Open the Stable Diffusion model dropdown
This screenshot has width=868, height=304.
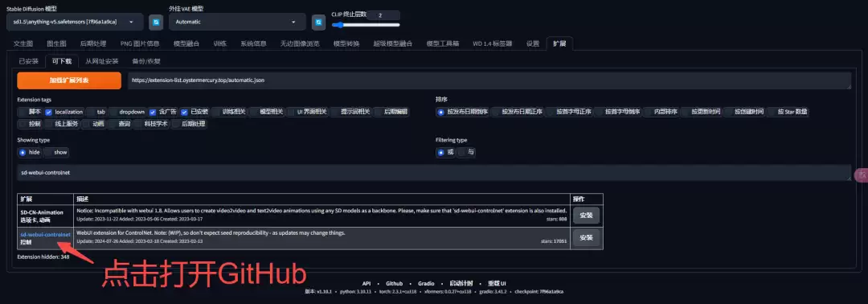point(76,22)
